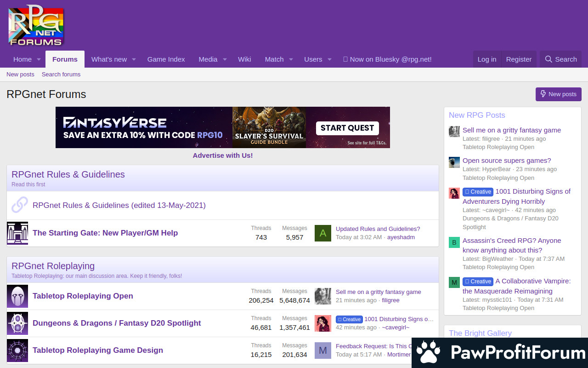This screenshot has width=588, height=368.
Task: Open A Collaborative Vampire: the Masquerade Reimagining
Action: pos(517,286)
